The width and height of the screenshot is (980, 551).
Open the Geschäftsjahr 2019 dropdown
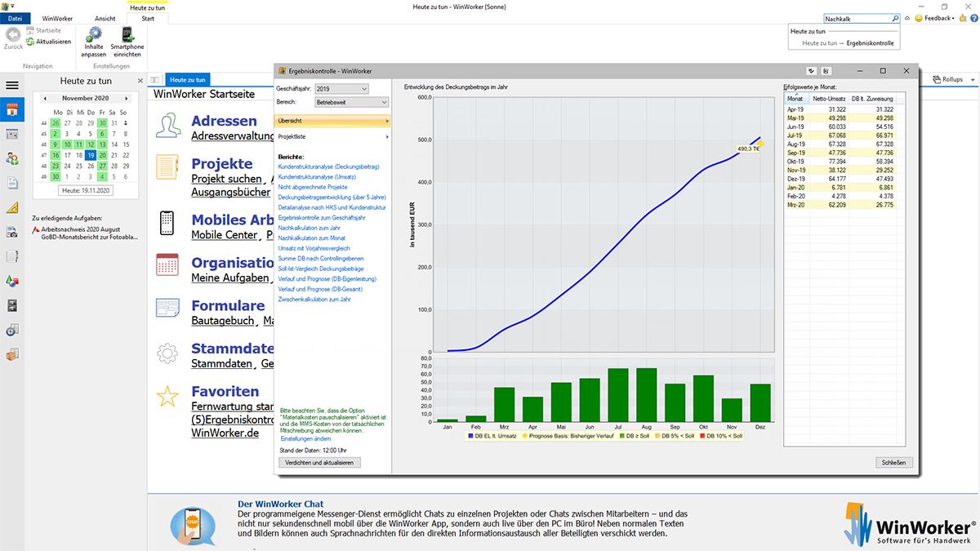(342, 88)
